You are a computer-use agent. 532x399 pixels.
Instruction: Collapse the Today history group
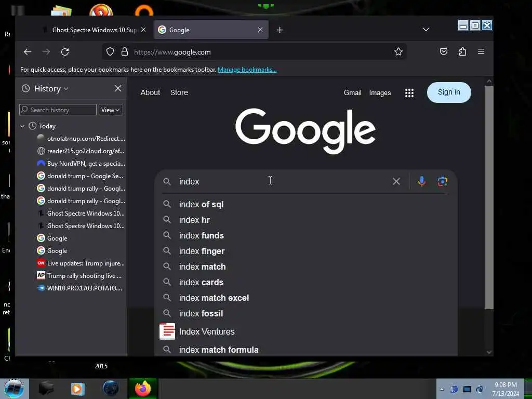click(x=22, y=126)
